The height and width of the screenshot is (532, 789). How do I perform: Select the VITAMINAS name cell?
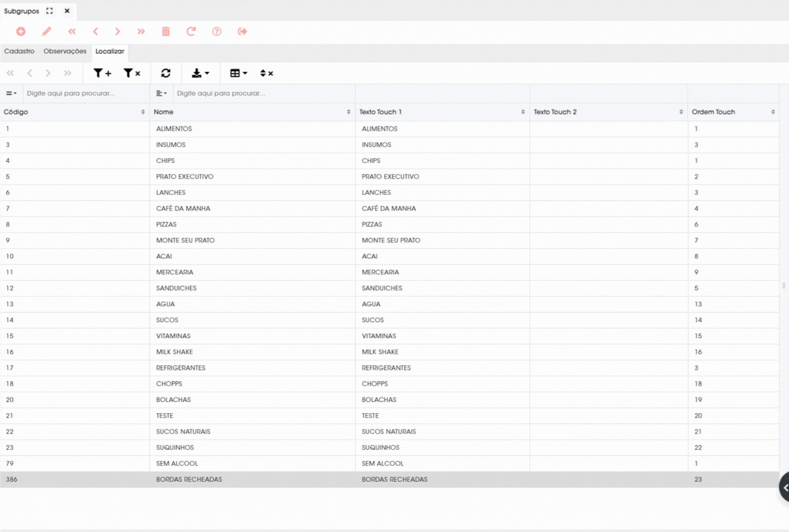click(x=252, y=336)
